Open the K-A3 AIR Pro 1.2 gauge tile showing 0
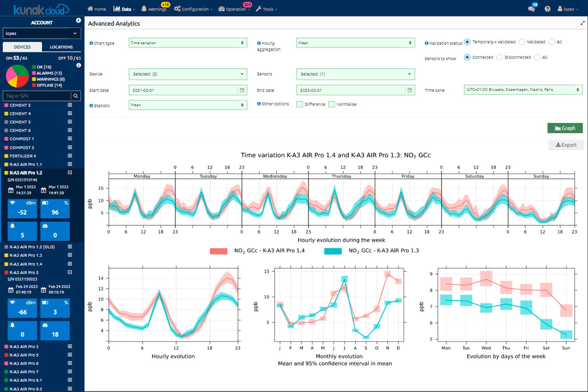Viewport: 588px width, 392px height. coord(55,231)
